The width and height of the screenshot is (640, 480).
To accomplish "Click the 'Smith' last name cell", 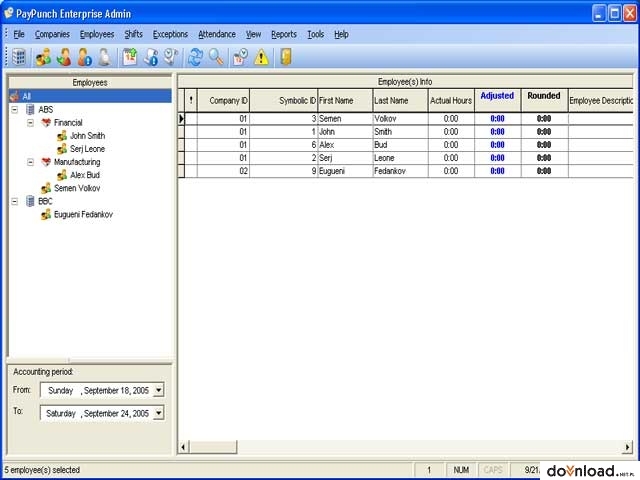I will coord(400,132).
